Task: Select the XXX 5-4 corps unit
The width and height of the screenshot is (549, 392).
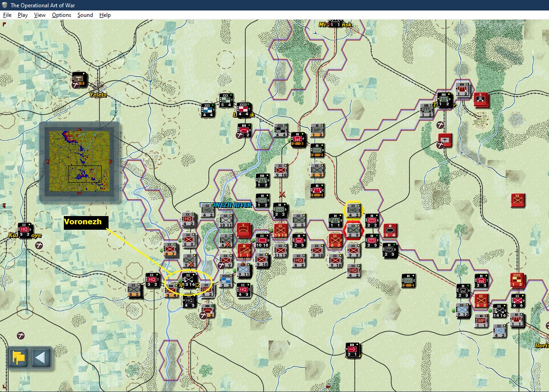Action: point(226,100)
